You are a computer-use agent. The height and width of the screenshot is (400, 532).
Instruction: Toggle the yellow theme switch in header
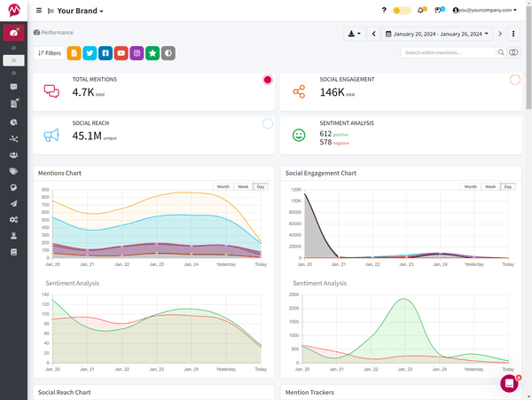tap(402, 11)
